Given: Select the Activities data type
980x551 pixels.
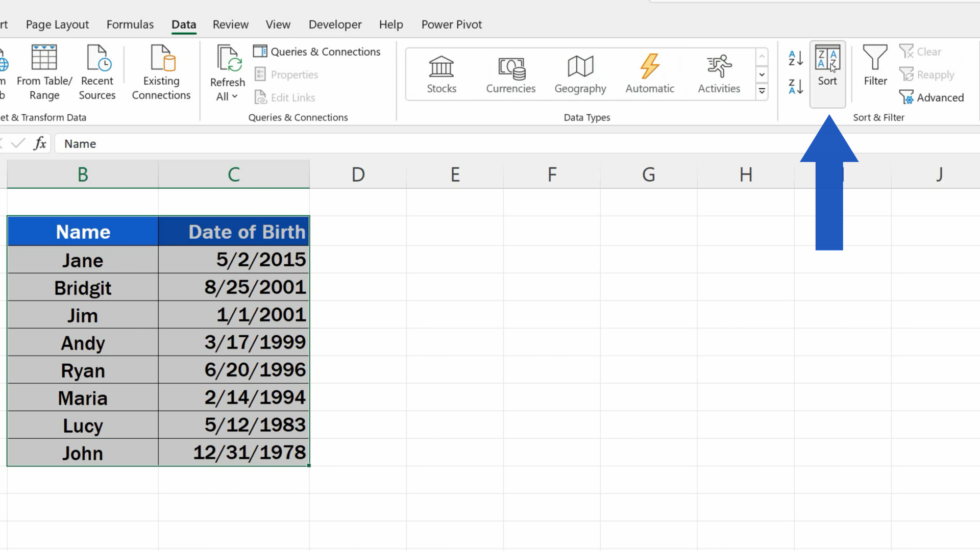Looking at the screenshot, I should pyautogui.click(x=719, y=74).
